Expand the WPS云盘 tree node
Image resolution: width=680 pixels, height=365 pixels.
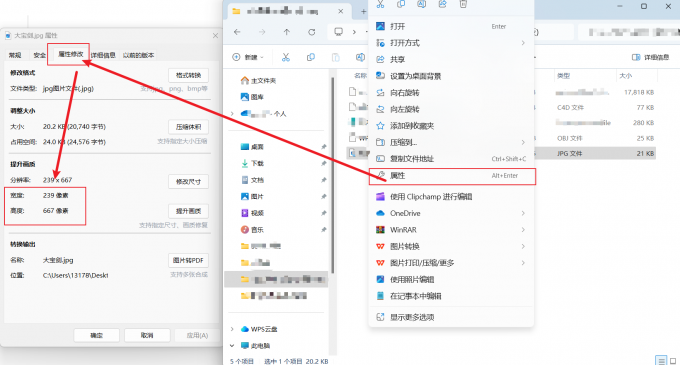tap(232, 329)
